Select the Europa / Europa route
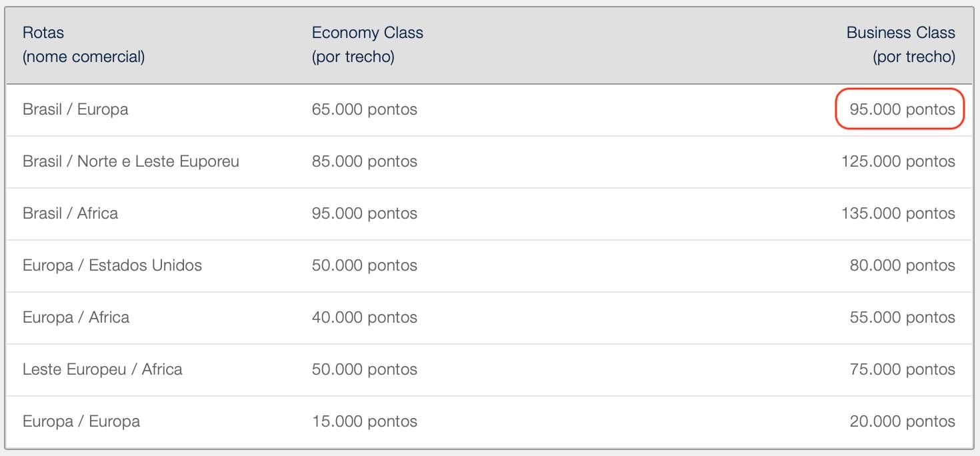Viewport: 980px width, 456px height. [81, 421]
